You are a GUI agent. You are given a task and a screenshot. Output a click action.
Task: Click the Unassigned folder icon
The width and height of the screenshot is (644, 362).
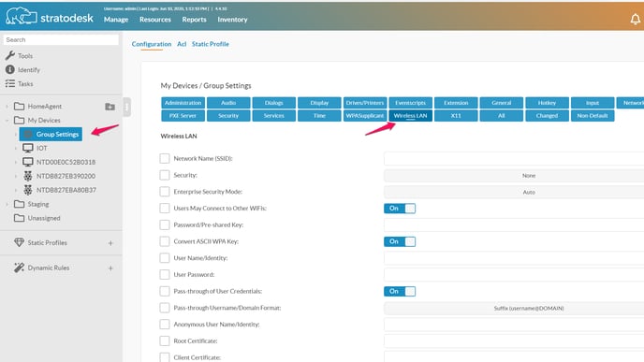click(x=19, y=218)
